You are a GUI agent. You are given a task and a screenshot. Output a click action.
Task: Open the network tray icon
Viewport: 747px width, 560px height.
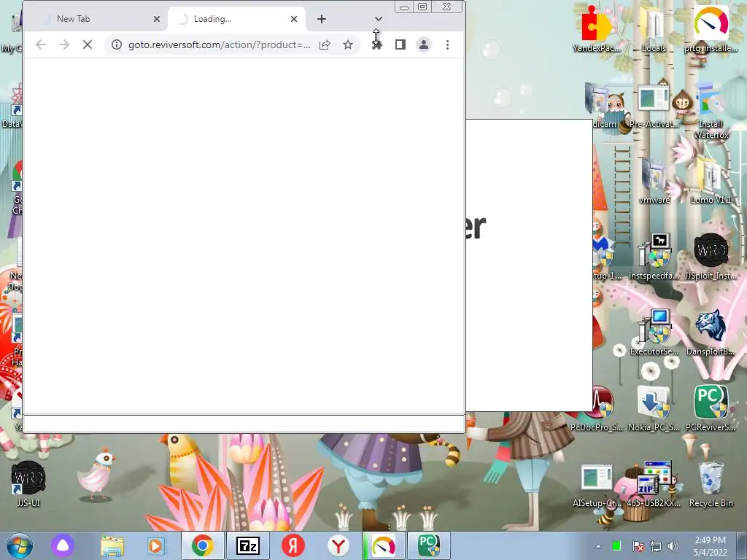[656, 546]
